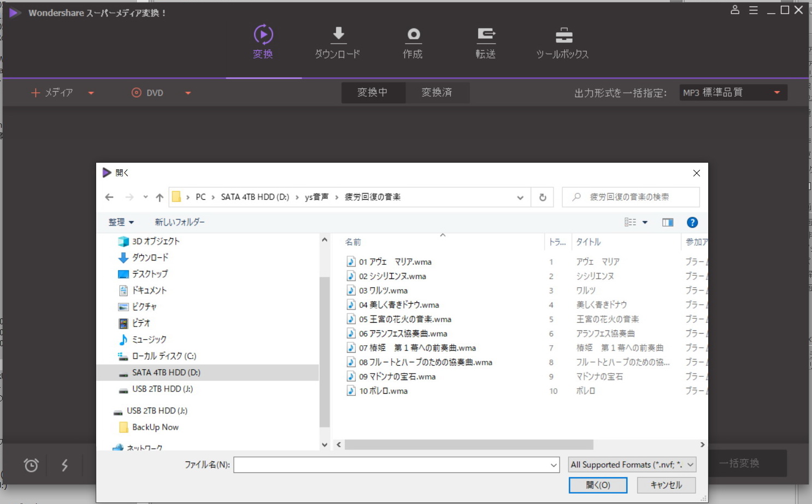
Task: Open the 整理 (Organize) menu
Action: pyautogui.click(x=121, y=222)
